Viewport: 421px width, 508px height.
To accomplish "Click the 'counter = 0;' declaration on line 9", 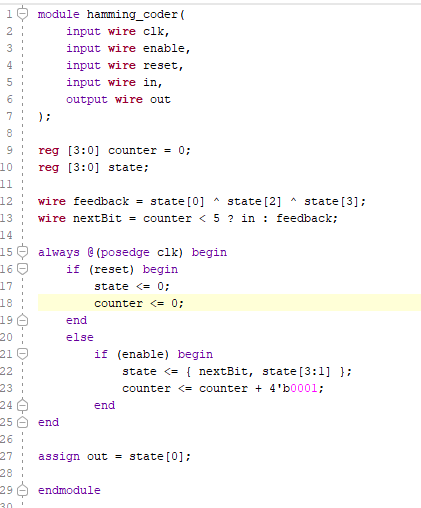I will (x=149, y=150).
